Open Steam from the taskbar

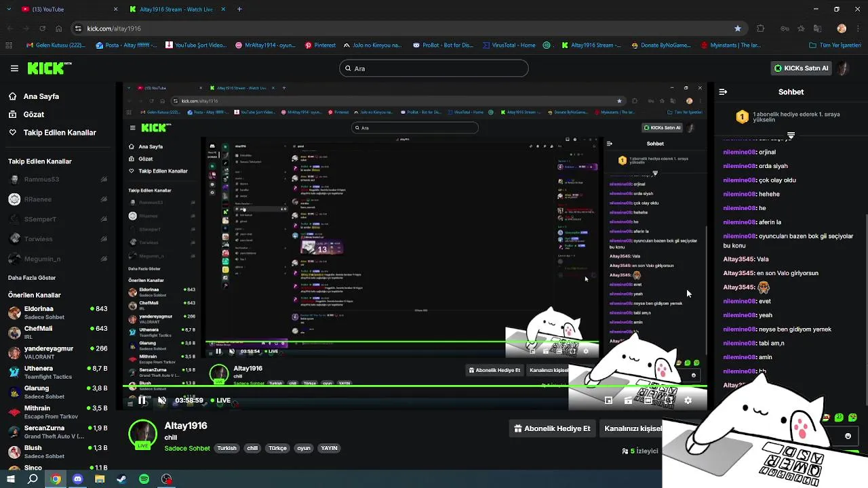click(122, 479)
